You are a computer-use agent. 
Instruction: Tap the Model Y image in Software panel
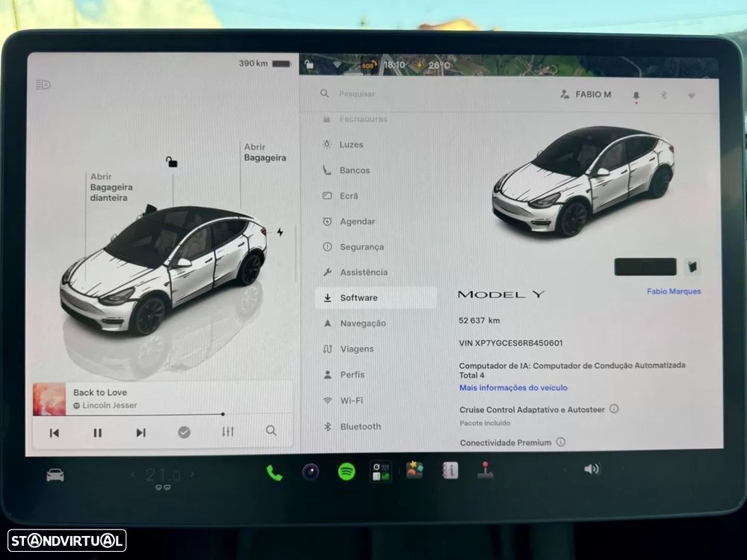tap(583, 181)
